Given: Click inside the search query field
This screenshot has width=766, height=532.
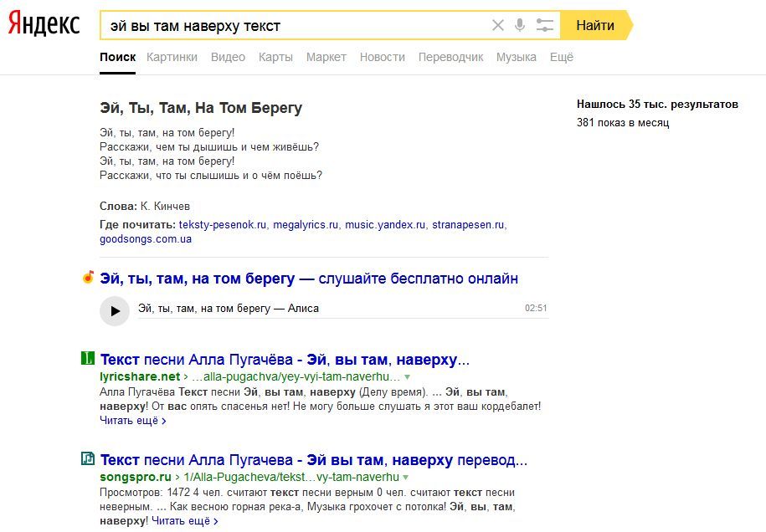Looking at the screenshot, I should tap(293, 25).
